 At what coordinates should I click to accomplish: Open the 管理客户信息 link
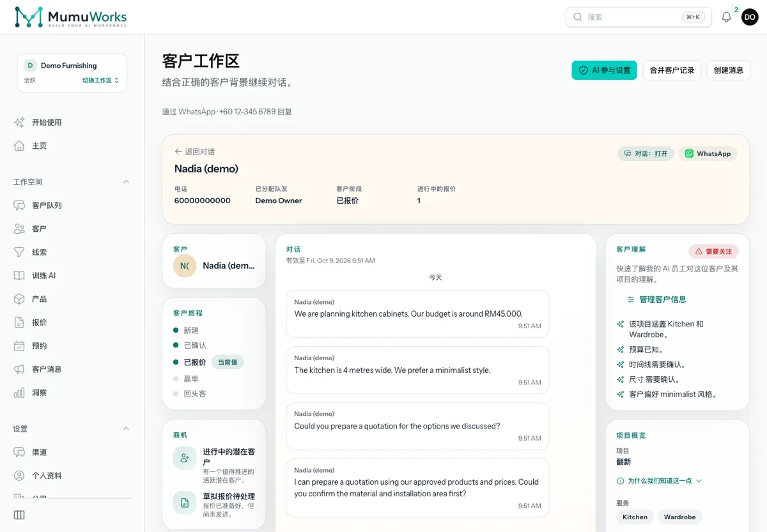tap(656, 300)
